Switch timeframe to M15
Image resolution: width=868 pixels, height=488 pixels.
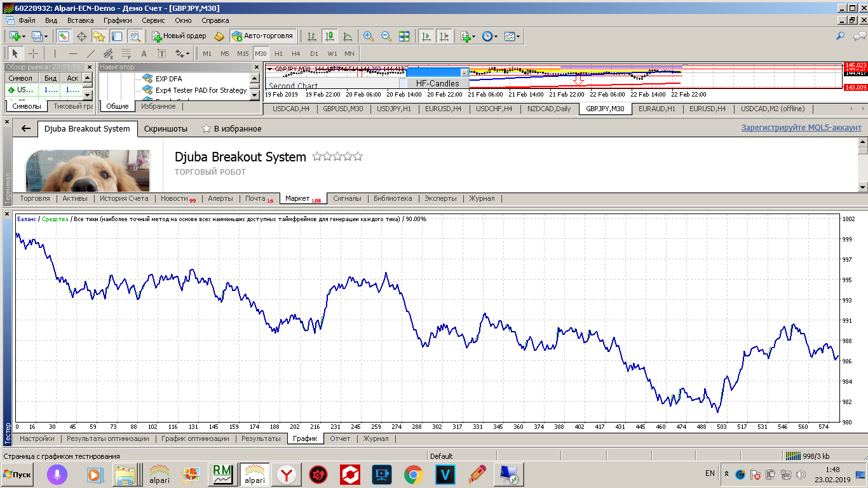(243, 53)
